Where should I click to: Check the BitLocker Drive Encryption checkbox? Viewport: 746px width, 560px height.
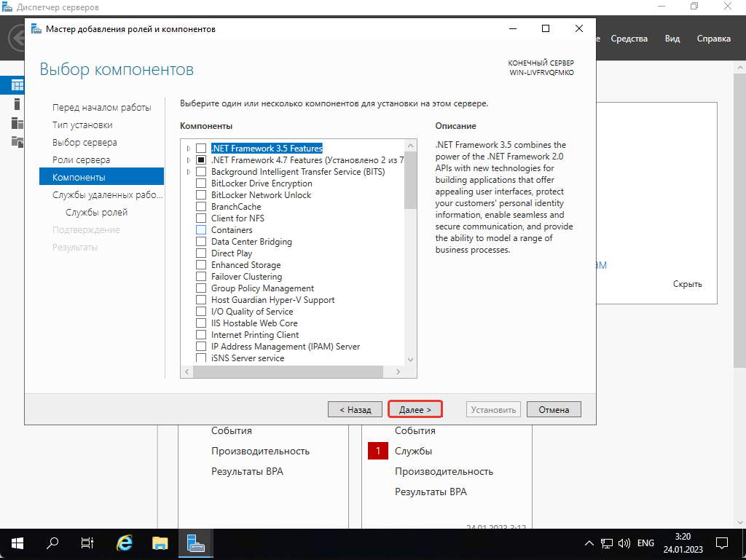201,184
